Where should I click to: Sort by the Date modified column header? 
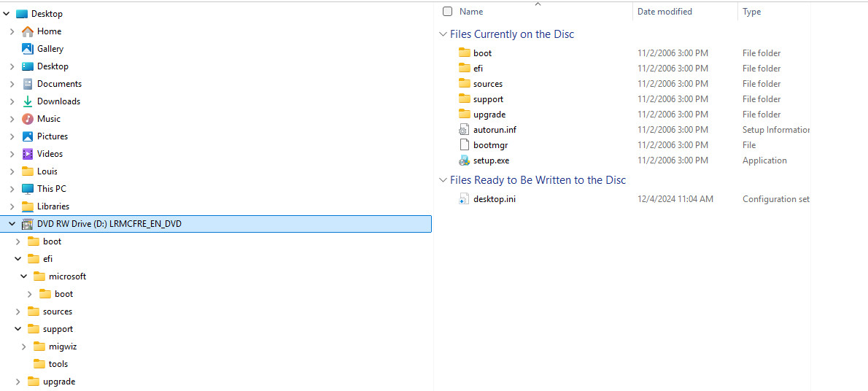coord(664,12)
